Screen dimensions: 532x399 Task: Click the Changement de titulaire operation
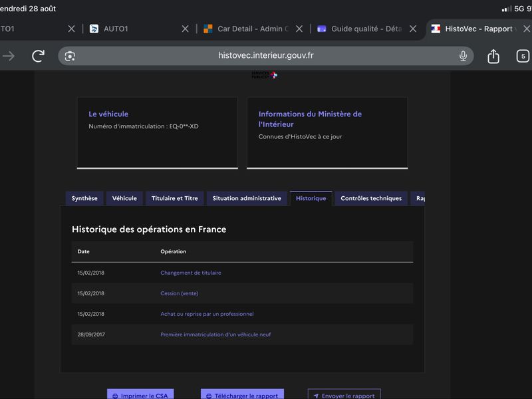coord(191,273)
